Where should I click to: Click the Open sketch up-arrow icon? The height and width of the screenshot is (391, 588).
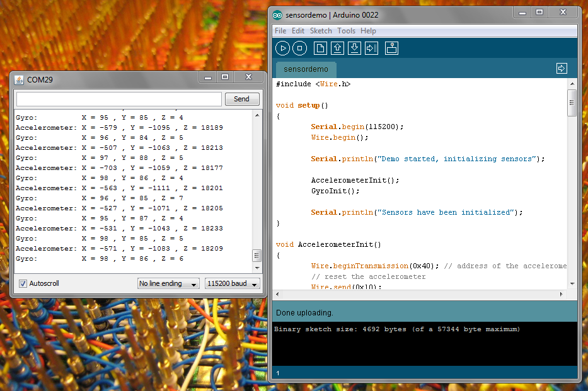tap(337, 48)
